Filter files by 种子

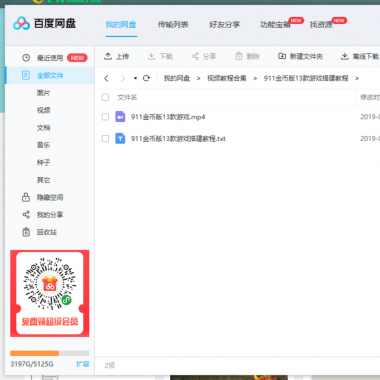(43, 162)
